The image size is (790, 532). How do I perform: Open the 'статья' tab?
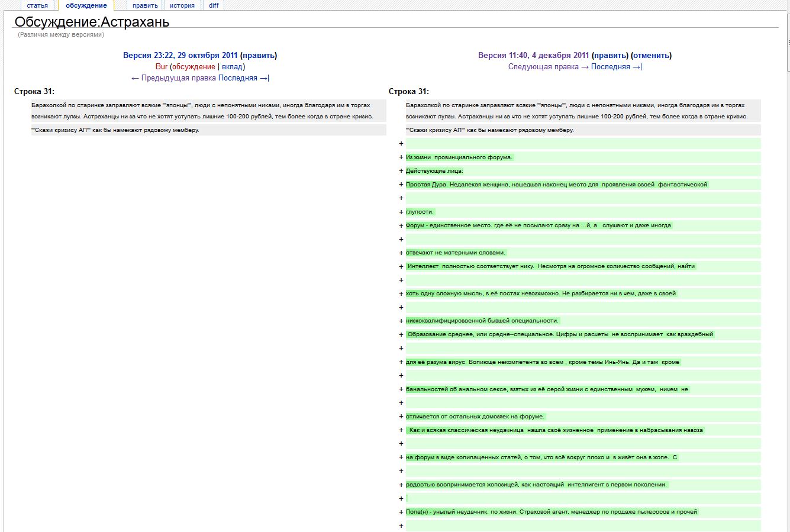(x=37, y=5)
